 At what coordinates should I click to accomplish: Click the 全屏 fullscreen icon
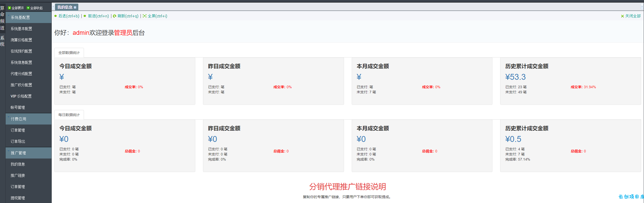pos(145,16)
